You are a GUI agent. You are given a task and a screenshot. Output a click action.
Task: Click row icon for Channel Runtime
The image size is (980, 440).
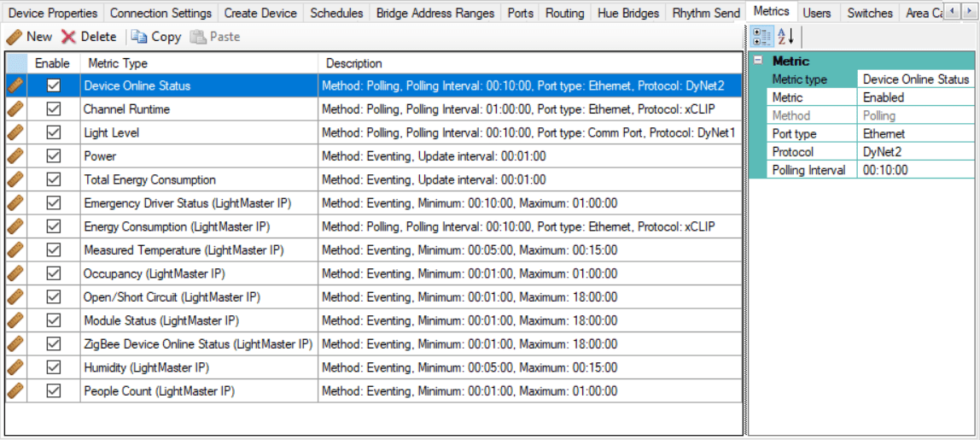[15, 109]
